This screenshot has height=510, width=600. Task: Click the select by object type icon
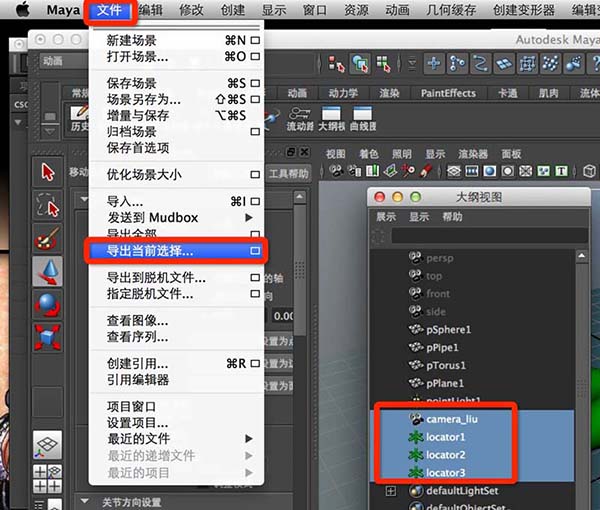pyautogui.click(x=360, y=63)
